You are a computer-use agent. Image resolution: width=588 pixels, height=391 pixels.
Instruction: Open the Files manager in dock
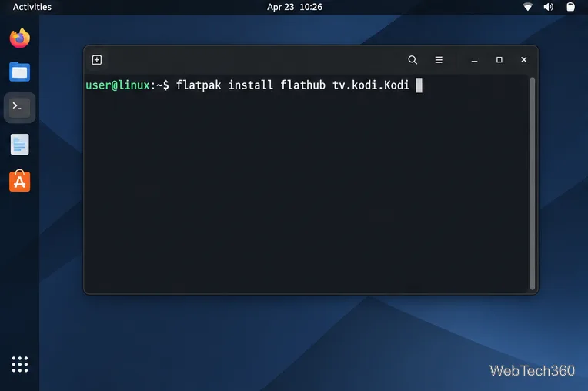[20, 72]
